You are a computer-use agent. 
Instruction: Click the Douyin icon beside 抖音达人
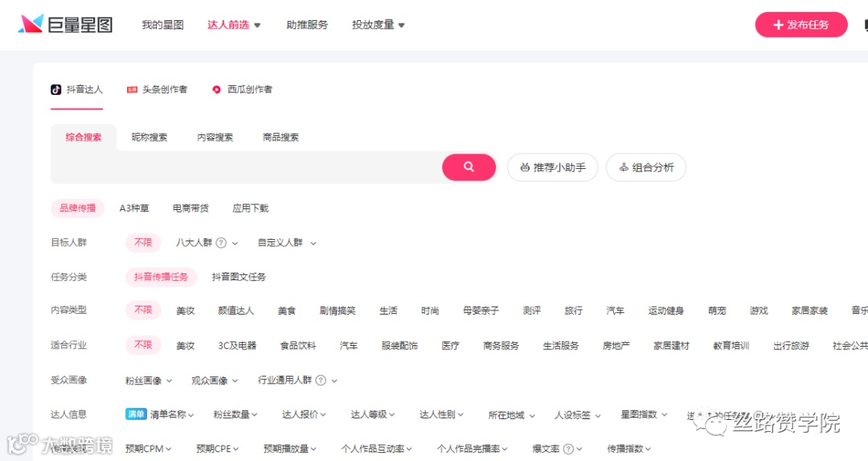(x=56, y=89)
